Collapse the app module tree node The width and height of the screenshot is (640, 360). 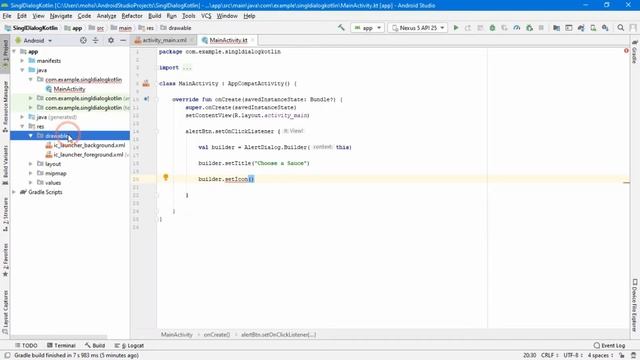coord(14,51)
